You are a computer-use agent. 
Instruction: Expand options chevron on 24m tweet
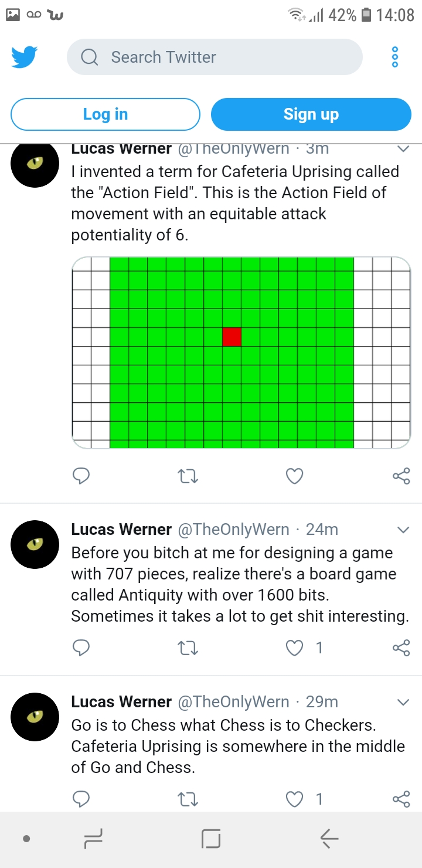click(403, 530)
